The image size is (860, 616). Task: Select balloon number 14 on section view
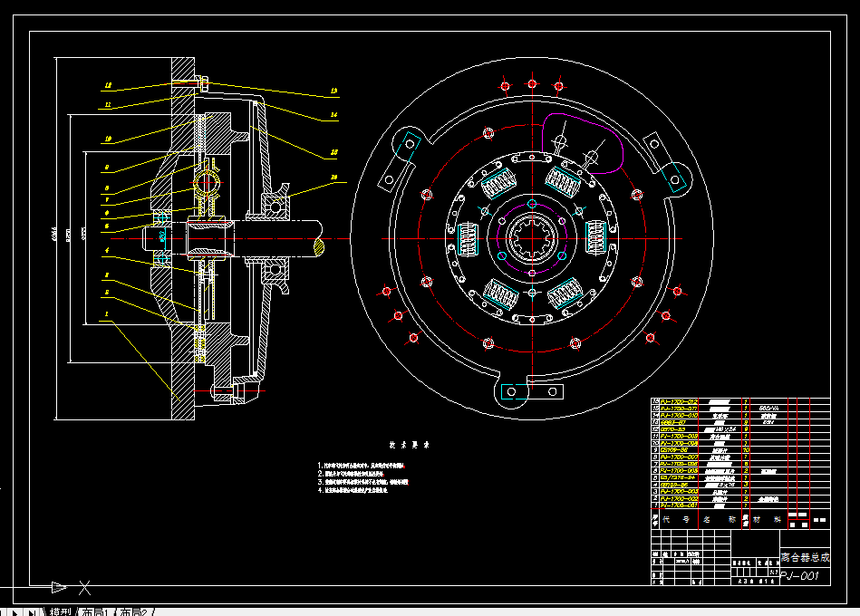tap(333, 115)
